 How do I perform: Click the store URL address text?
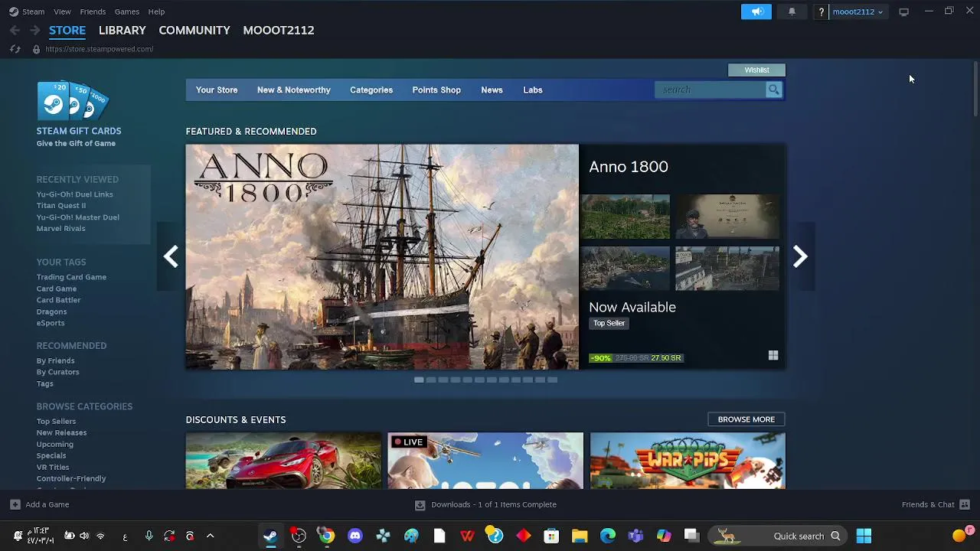(x=100, y=49)
